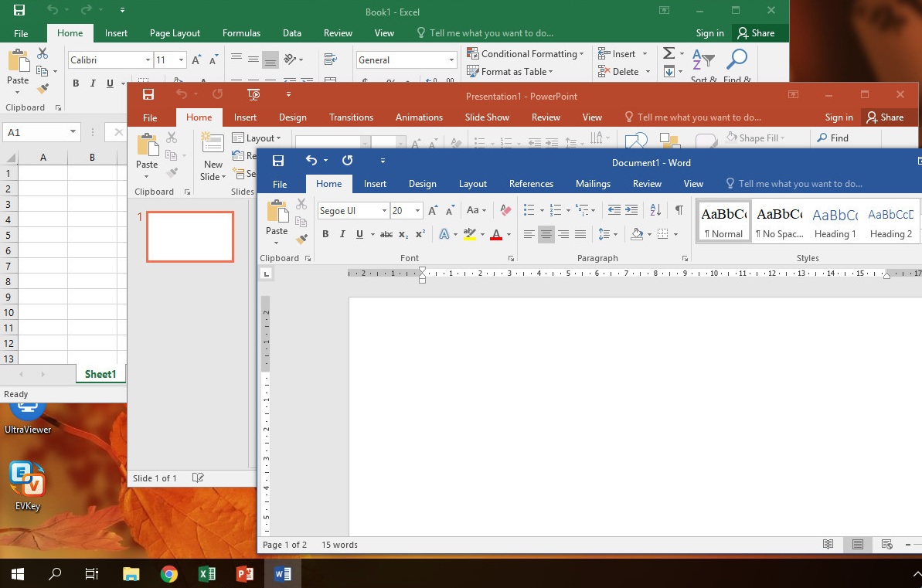Click Share button in PowerPoint
Screen dimensions: 922x588
tap(885, 117)
